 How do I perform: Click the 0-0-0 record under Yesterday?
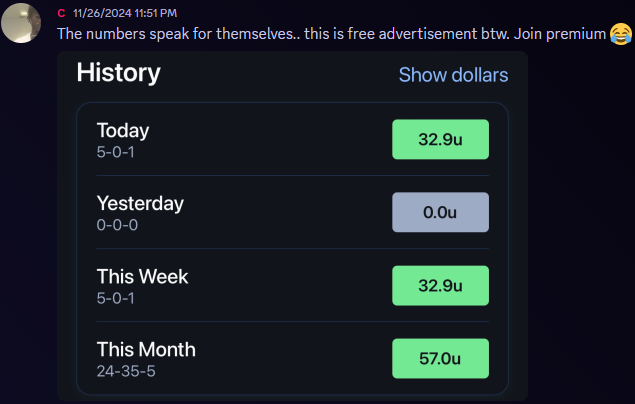(x=117, y=225)
